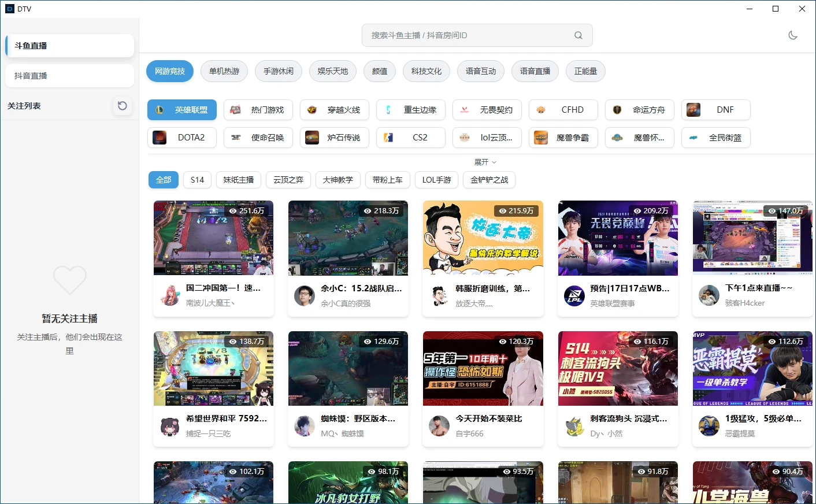
Task: Choose the 炉石传说 game category
Action: (x=335, y=138)
